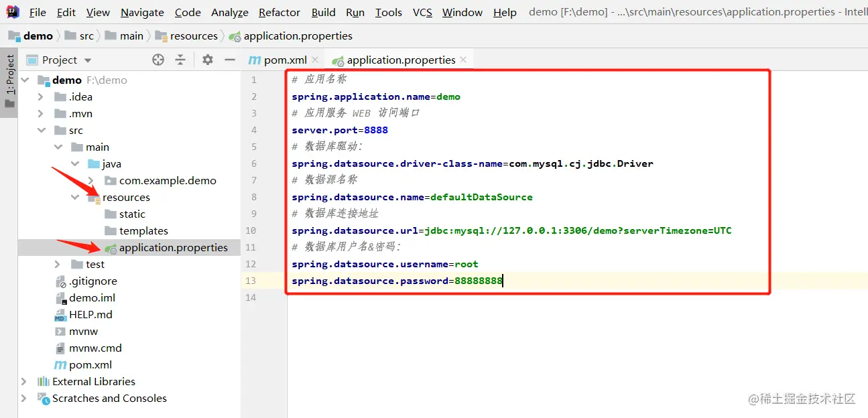Viewport: 868px width, 418px height.
Task: Toggle the 1: Project side tool tab
Action: (9, 83)
